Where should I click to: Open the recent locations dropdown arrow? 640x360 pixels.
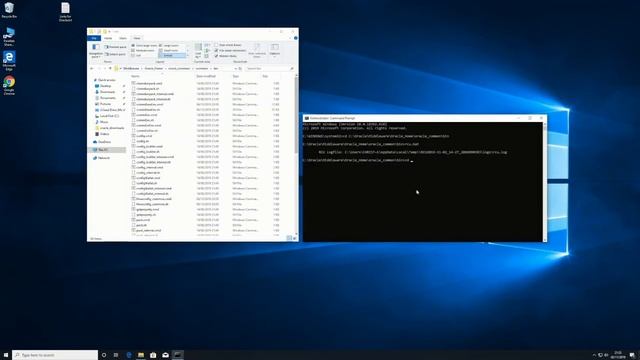[x=104, y=69]
